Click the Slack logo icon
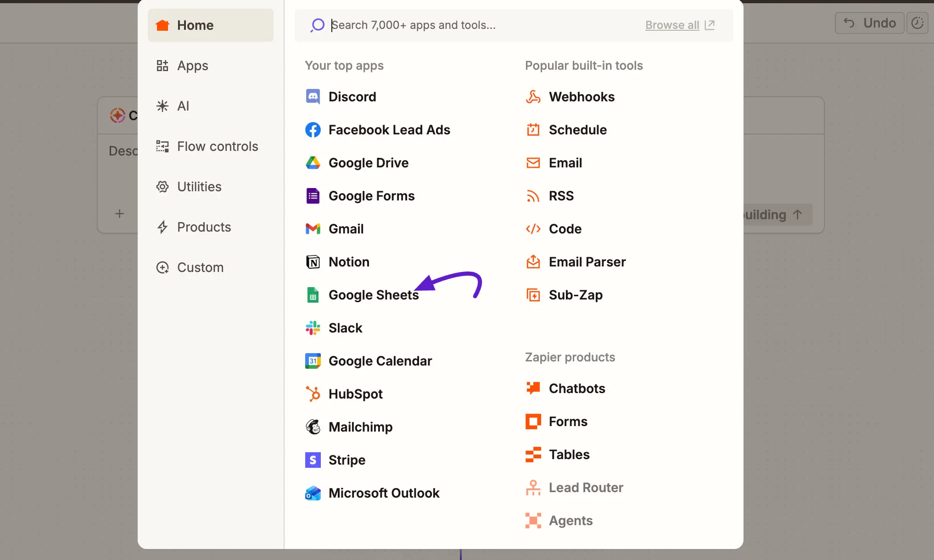934x560 pixels. [313, 328]
